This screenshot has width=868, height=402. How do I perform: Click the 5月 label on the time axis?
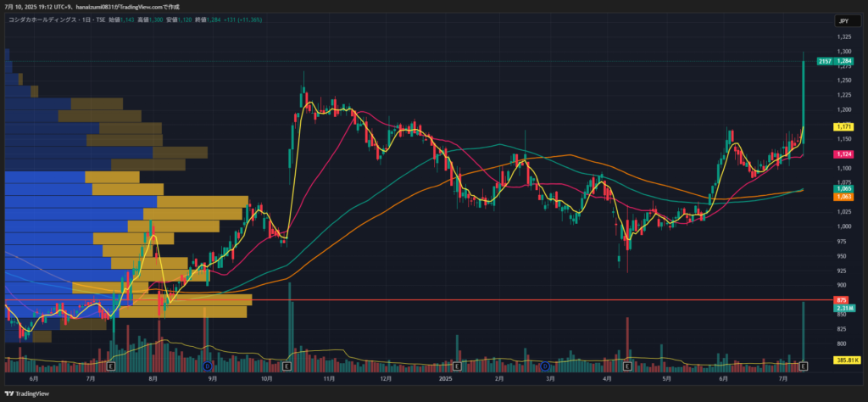click(x=666, y=379)
